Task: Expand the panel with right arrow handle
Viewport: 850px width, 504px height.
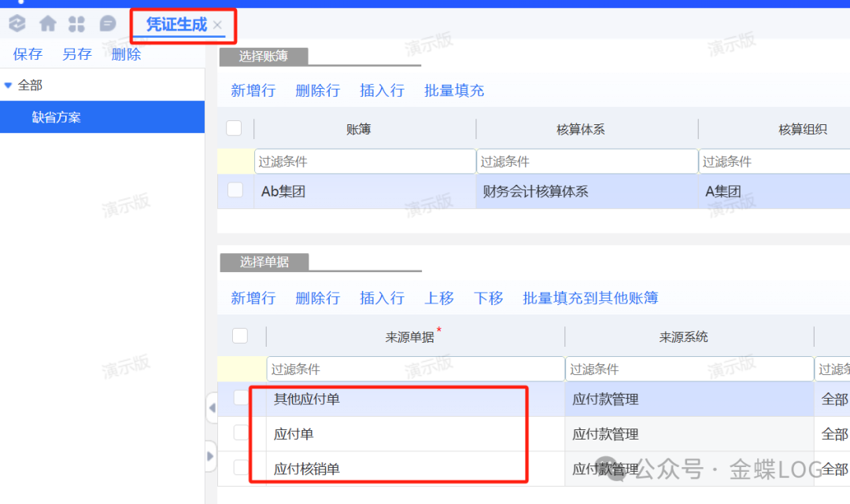Action: click(211, 456)
